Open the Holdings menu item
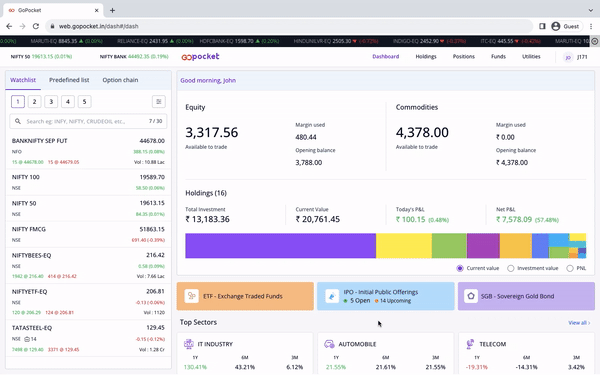Image resolution: width=600 pixels, height=375 pixels. tap(426, 56)
